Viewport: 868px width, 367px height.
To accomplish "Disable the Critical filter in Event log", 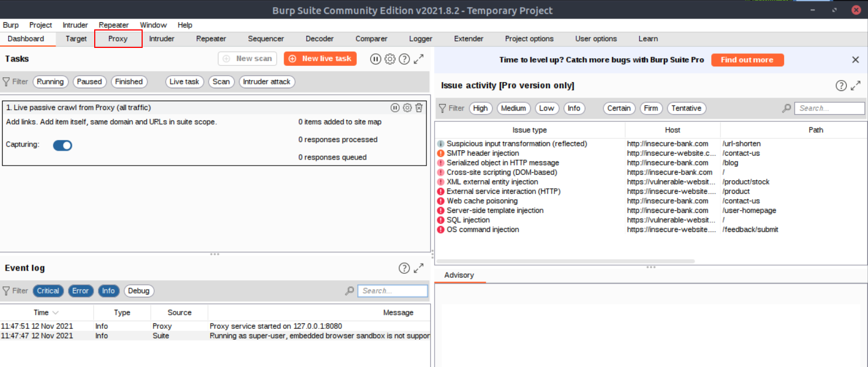I will click(x=48, y=291).
